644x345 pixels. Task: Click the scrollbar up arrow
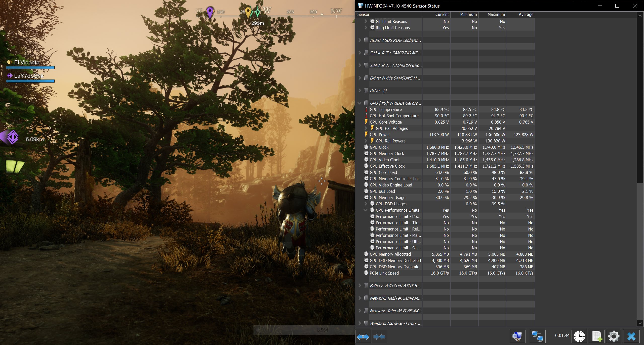point(640,15)
